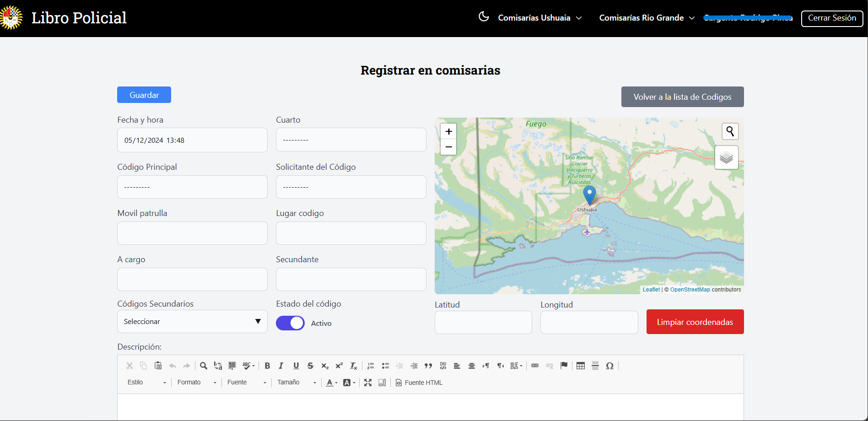Image resolution: width=868 pixels, height=421 pixels.
Task: Expand the Formato dropdown in the editor
Action: [x=197, y=383]
